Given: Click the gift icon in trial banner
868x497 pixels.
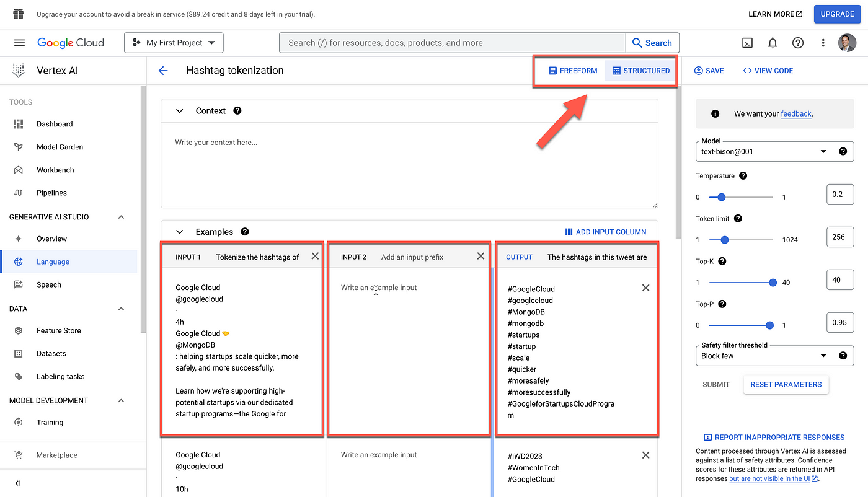Looking at the screenshot, I should pyautogui.click(x=18, y=14).
